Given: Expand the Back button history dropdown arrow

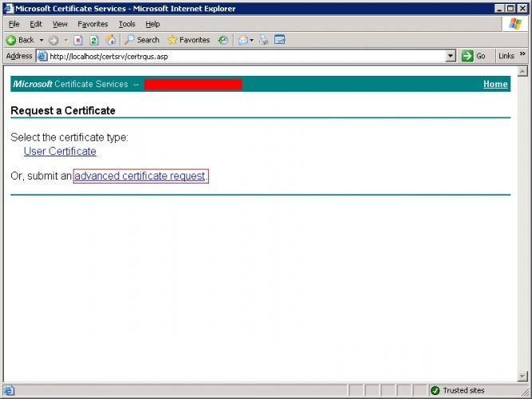Looking at the screenshot, I should (41, 40).
